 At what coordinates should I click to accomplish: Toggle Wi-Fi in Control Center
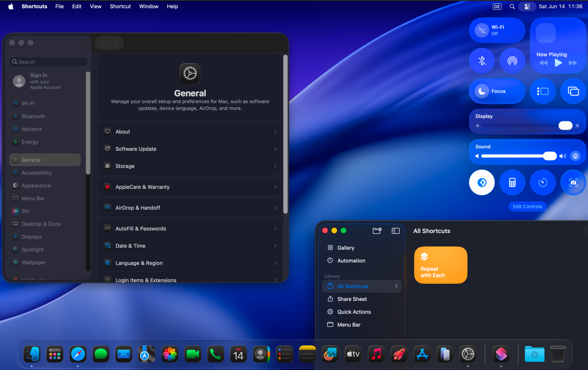pyautogui.click(x=481, y=30)
